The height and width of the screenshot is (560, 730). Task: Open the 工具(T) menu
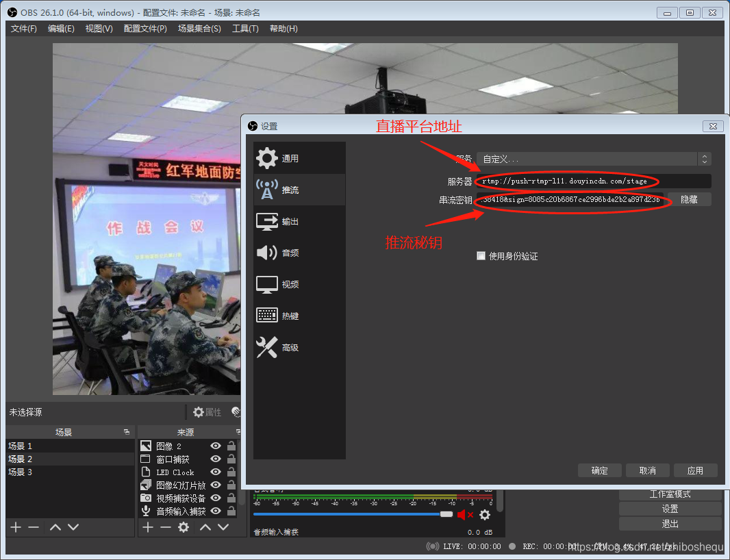(x=245, y=28)
